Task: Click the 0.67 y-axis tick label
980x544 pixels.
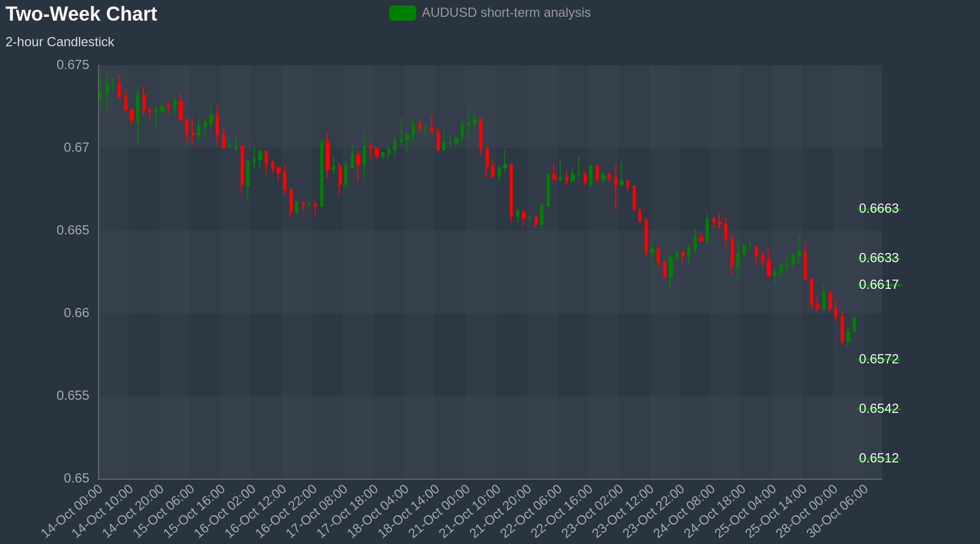Action: click(x=77, y=148)
